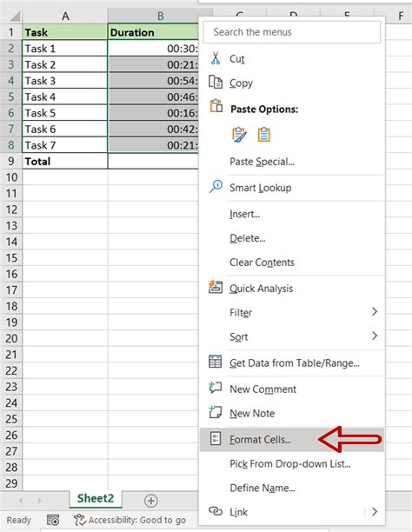This screenshot has height=532, width=412.
Task: Click the Task 1 cell
Action: 65,48
